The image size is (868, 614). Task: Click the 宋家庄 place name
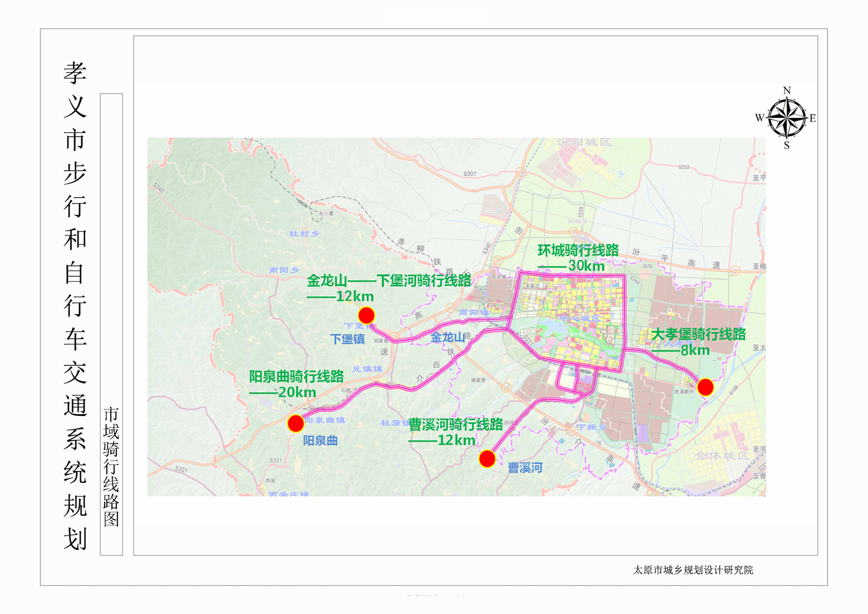click(533, 286)
